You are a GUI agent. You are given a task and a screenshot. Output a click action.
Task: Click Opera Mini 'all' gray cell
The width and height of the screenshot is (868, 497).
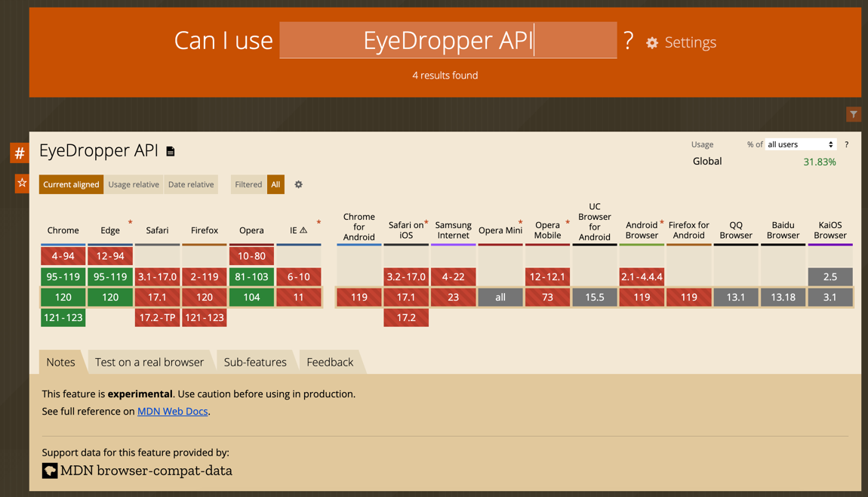click(x=500, y=297)
